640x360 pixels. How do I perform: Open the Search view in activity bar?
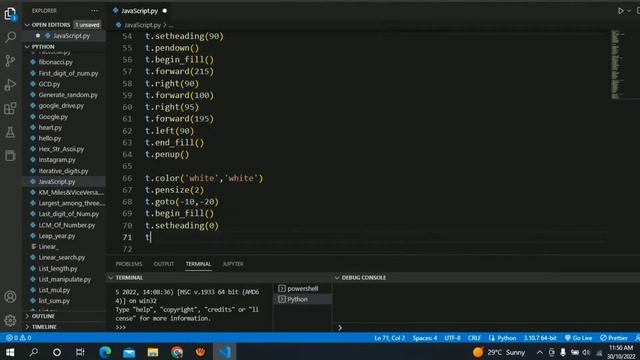(10, 38)
